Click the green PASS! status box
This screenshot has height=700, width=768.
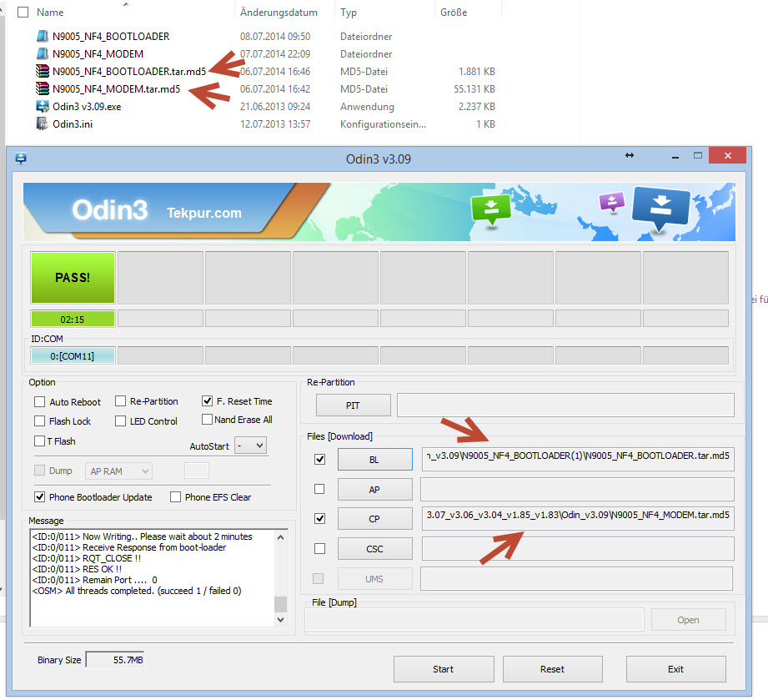point(73,278)
